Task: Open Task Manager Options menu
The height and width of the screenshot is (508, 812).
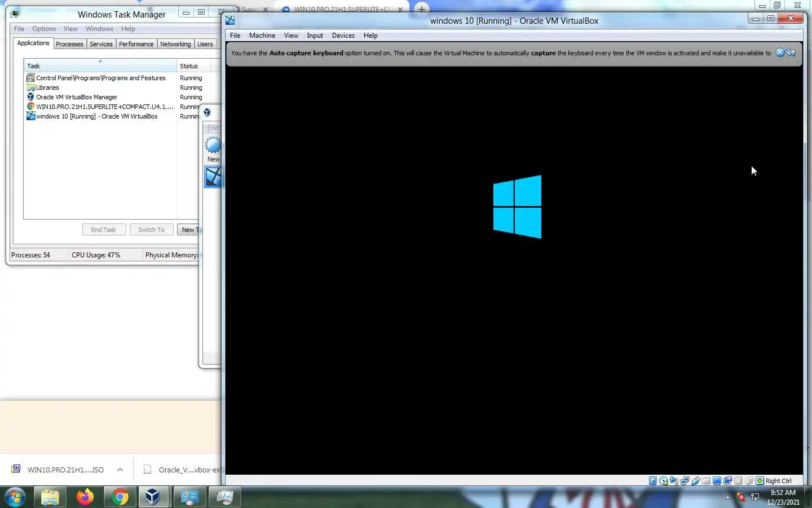Action: click(44, 29)
